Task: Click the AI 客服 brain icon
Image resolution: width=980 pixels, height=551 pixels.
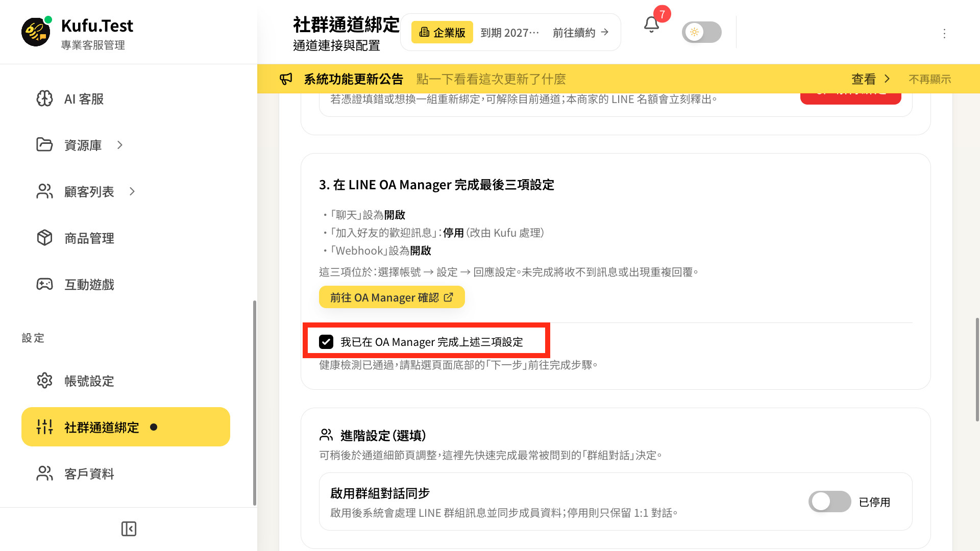Action: (x=44, y=98)
